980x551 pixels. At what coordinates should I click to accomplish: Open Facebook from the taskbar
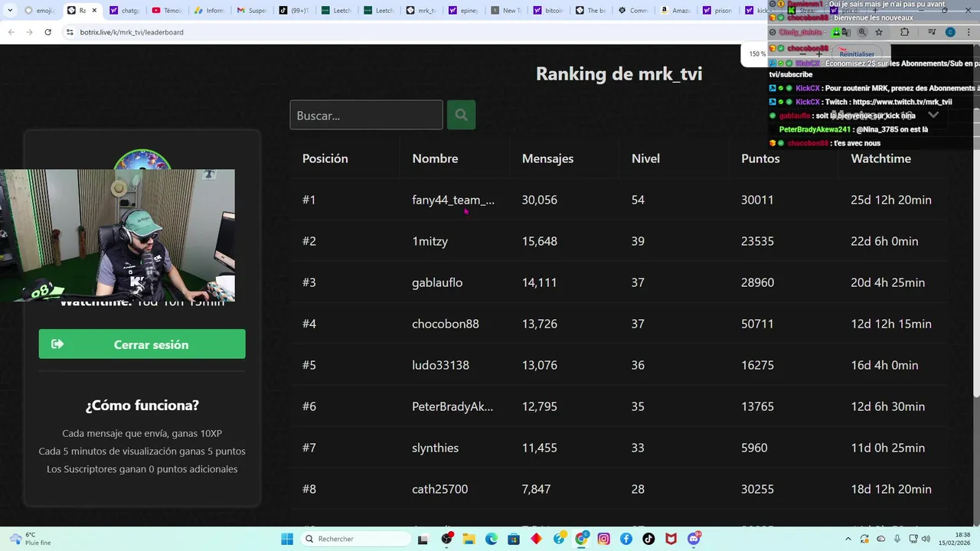tap(626, 539)
